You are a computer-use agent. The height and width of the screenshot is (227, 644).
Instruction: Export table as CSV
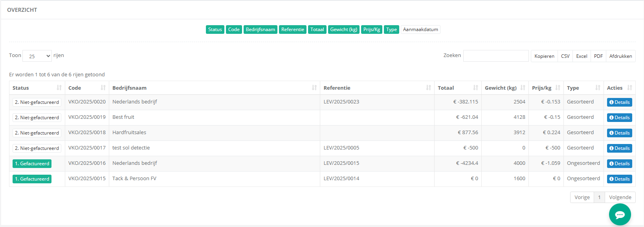tap(565, 56)
